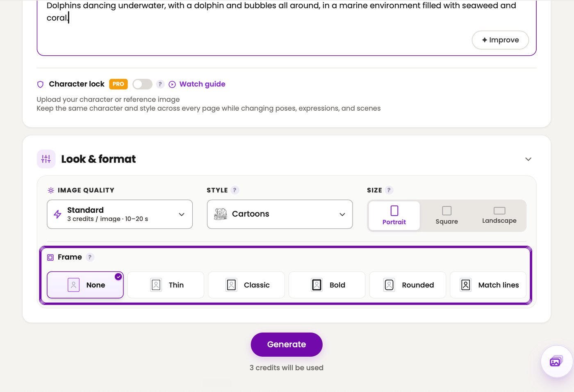Select the Bold frame option
This screenshot has width=574, height=392.
(x=327, y=285)
